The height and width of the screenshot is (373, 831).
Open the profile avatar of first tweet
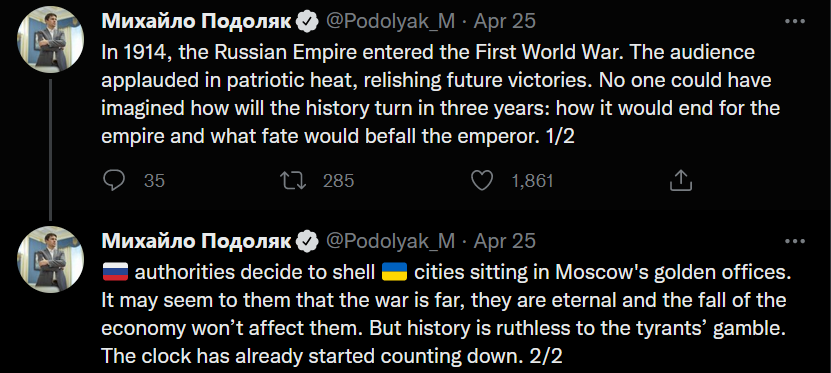pyautogui.click(x=50, y=39)
